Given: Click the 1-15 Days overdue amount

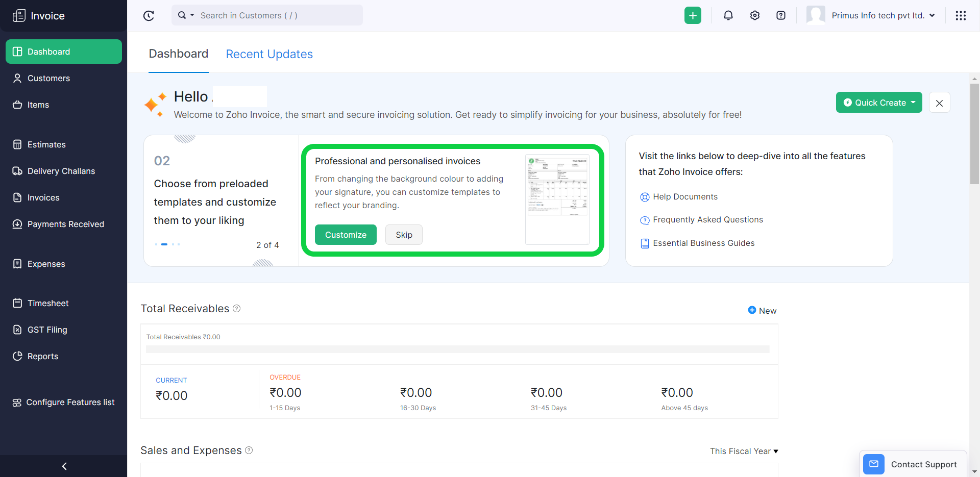Looking at the screenshot, I should tap(285, 392).
